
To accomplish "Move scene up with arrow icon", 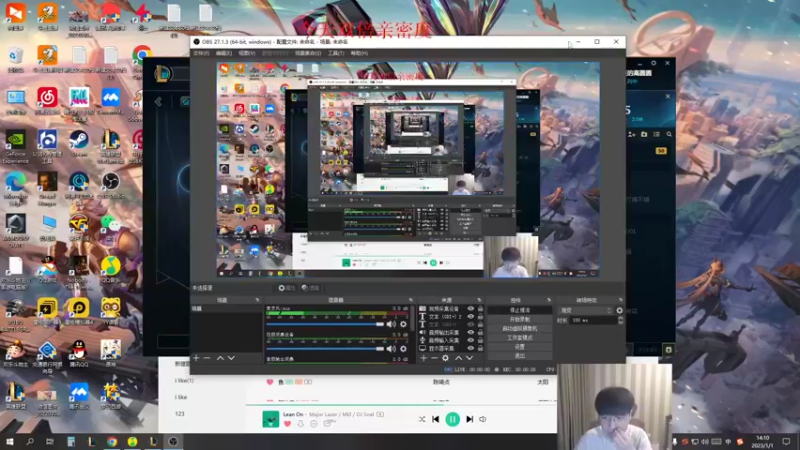I will 220,358.
